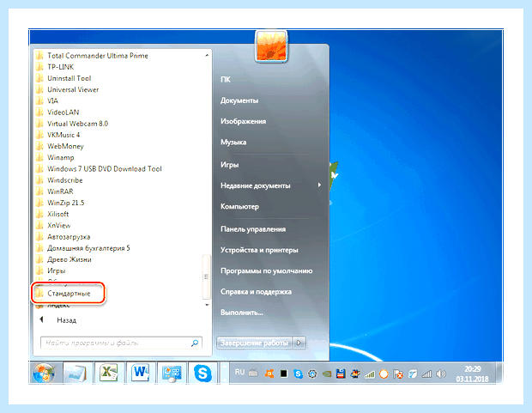Open Музыка from Start menu
Viewport: 532px width, 413px height.
click(233, 142)
